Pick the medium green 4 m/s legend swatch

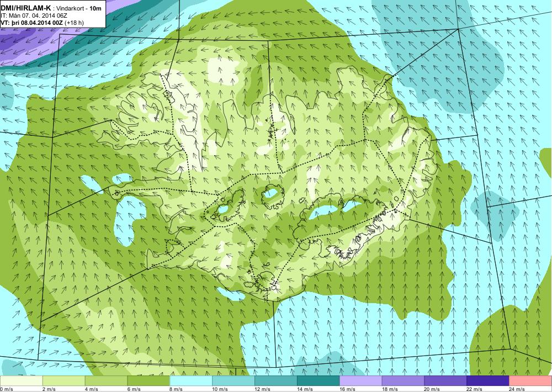[107, 381]
